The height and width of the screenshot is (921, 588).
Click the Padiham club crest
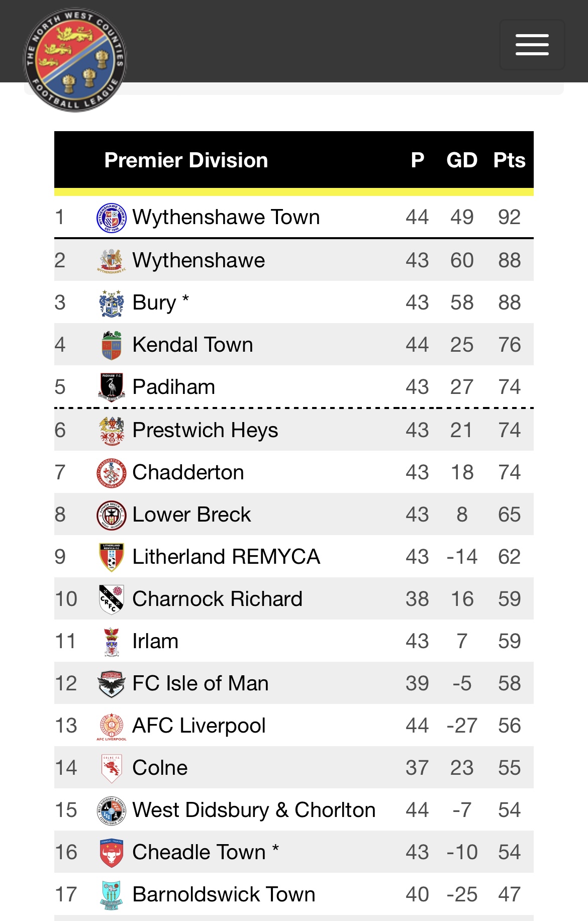[111, 387]
